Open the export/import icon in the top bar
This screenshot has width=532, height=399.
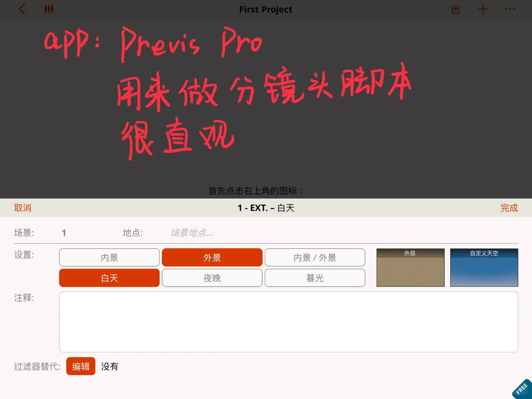456,9
